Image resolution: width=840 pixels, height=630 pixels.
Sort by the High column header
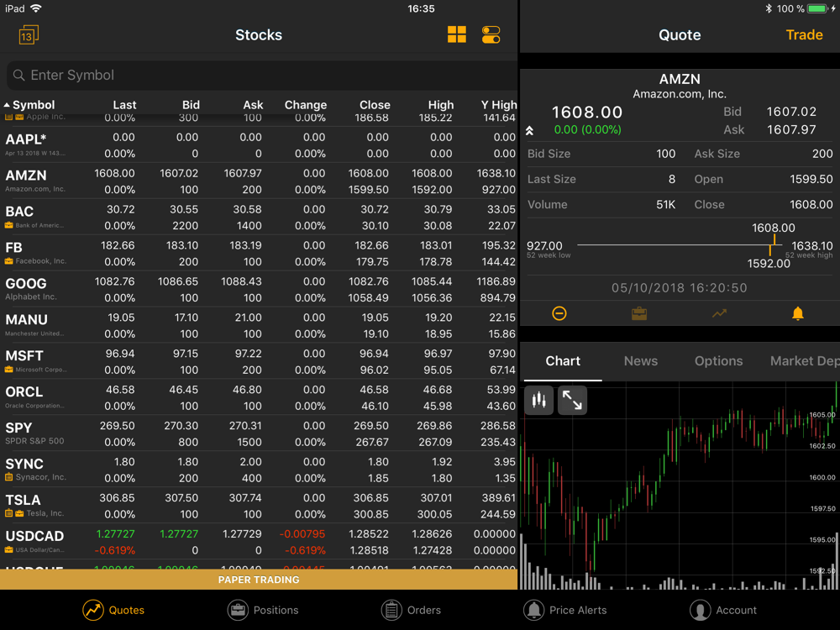pos(441,105)
